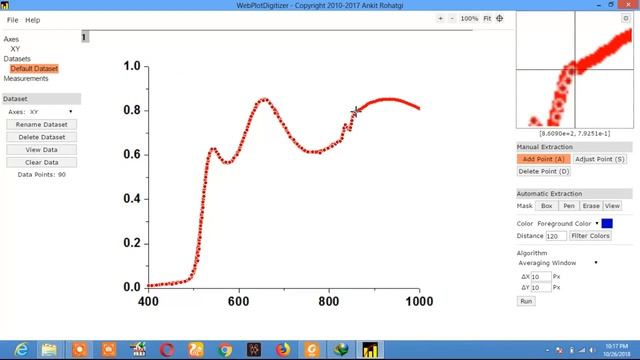
Task: Select the WebPlotDigitizer taskbar icon
Action: tap(370, 350)
